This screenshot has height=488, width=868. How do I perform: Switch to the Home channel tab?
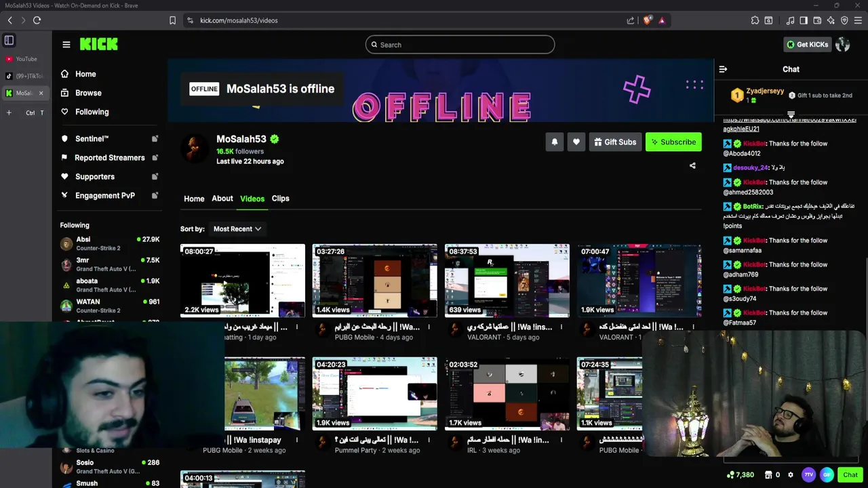(194, 199)
